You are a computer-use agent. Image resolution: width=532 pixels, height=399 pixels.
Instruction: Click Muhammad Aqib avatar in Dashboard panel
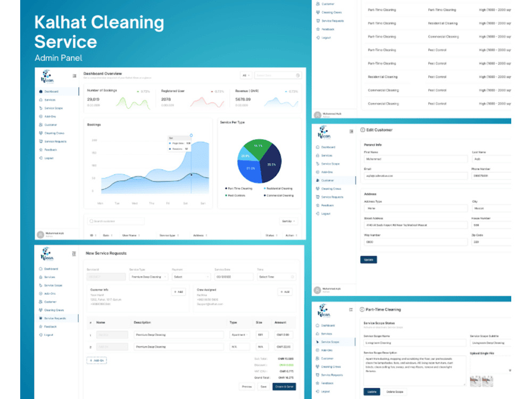point(40,235)
